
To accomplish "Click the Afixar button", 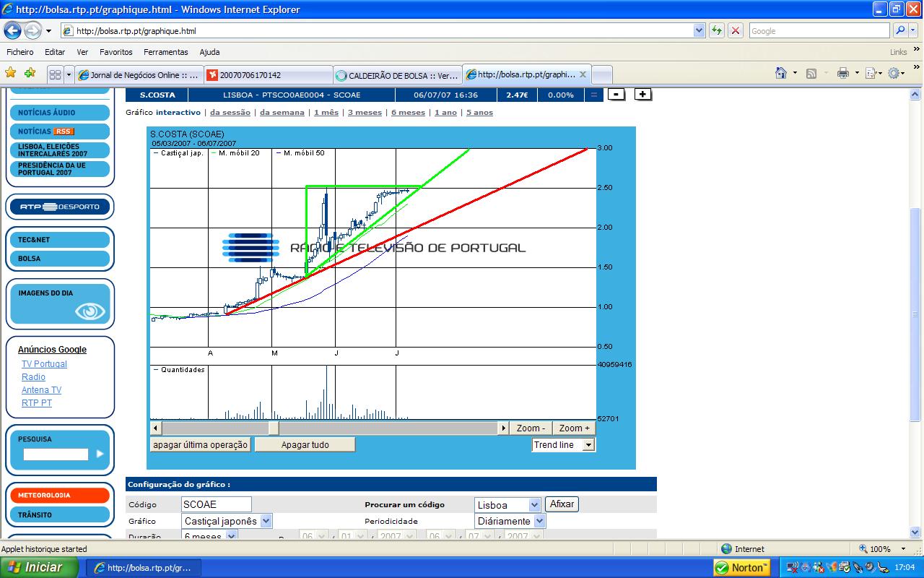I will coord(562,504).
